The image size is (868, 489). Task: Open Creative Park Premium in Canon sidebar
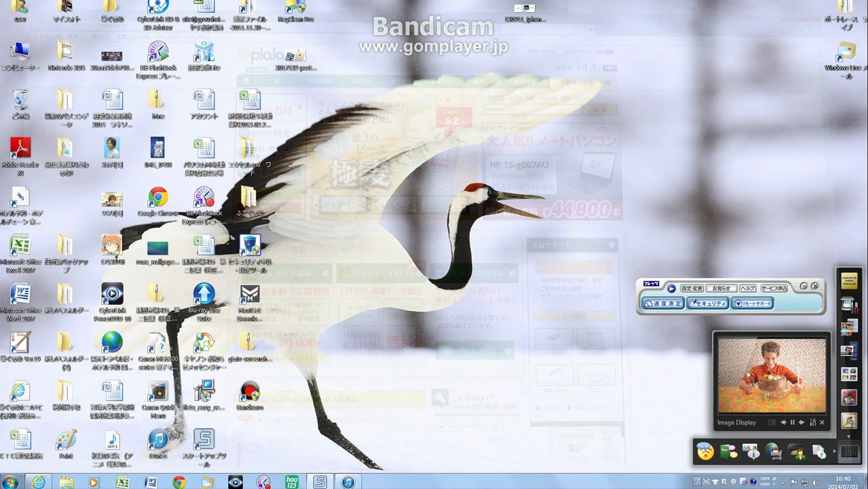(x=849, y=280)
